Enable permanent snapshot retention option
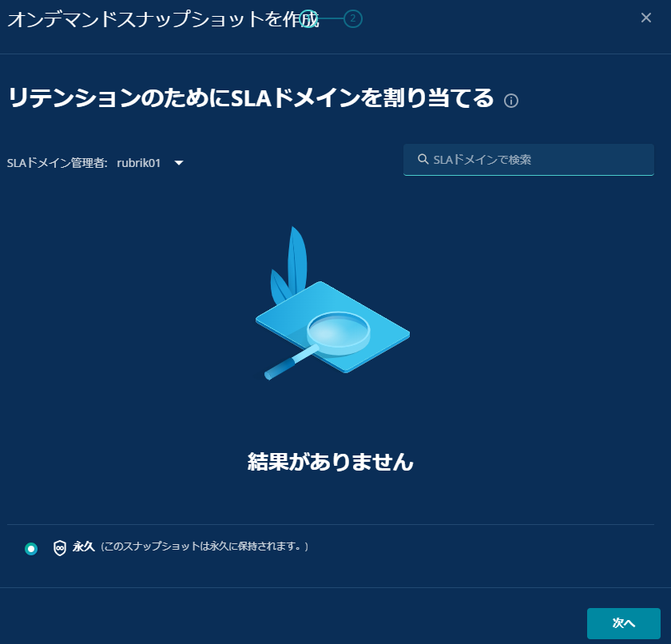The image size is (671, 644). pyautogui.click(x=30, y=549)
